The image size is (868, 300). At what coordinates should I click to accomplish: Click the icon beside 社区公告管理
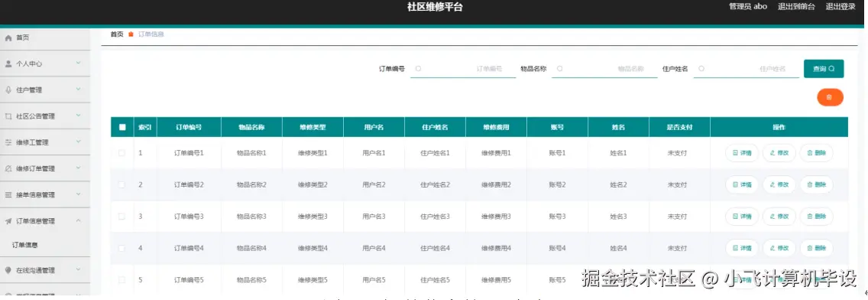pyautogui.click(x=8, y=116)
